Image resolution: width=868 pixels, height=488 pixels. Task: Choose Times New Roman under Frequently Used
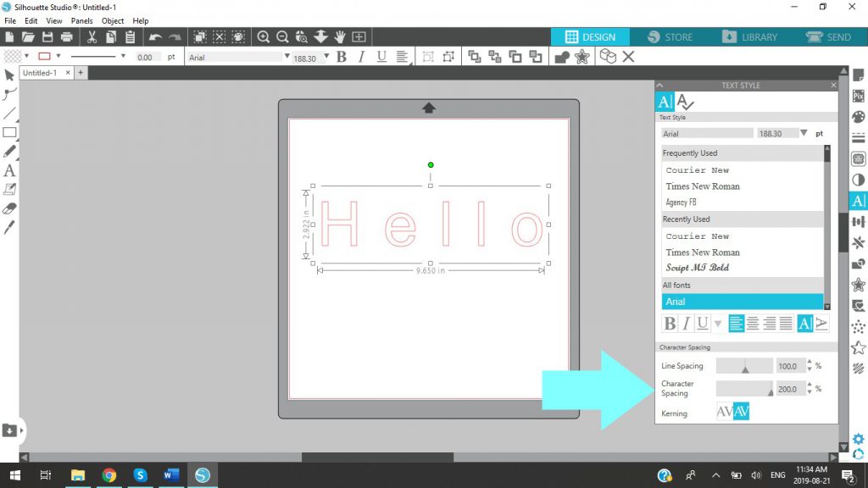coord(703,186)
